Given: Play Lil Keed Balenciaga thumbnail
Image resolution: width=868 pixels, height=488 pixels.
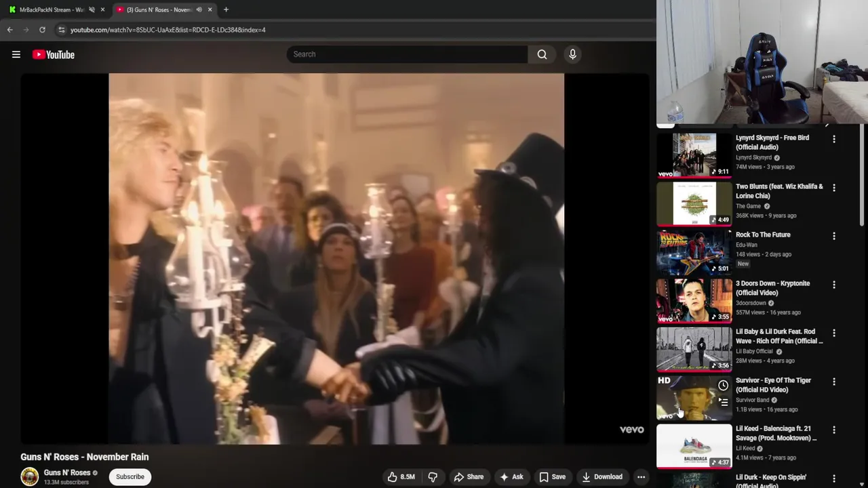Looking at the screenshot, I should tap(694, 446).
